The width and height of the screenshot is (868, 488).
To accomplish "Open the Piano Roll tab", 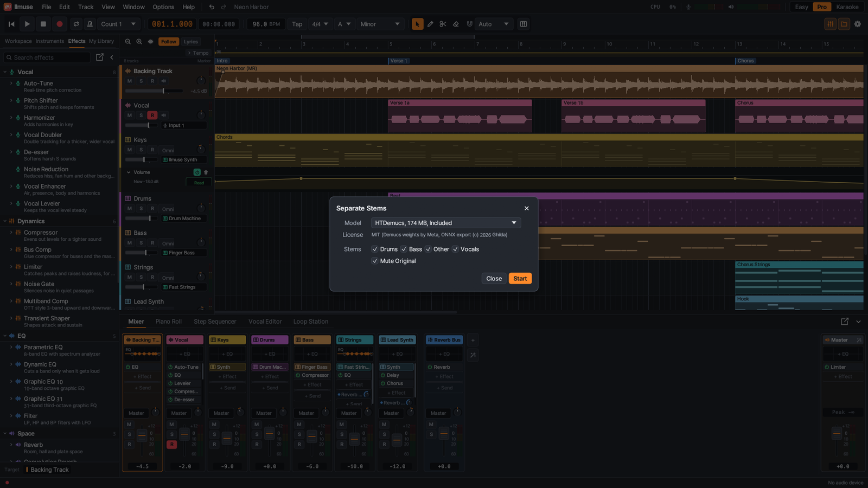I will point(168,322).
